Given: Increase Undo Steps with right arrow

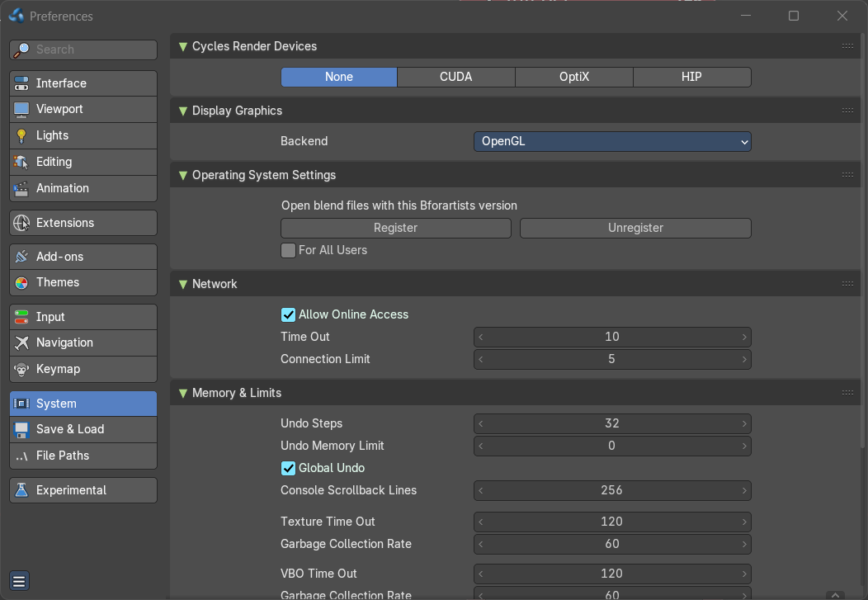Looking at the screenshot, I should coord(744,424).
